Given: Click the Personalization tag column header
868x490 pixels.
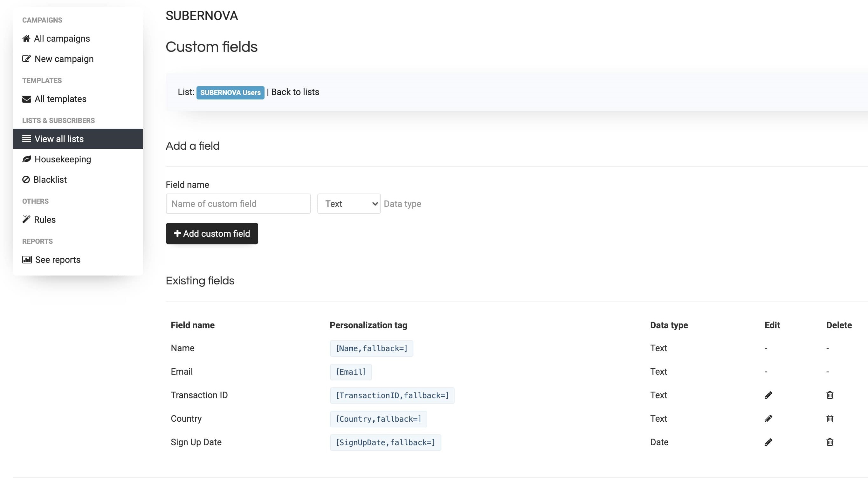Looking at the screenshot, I should 368,325.
